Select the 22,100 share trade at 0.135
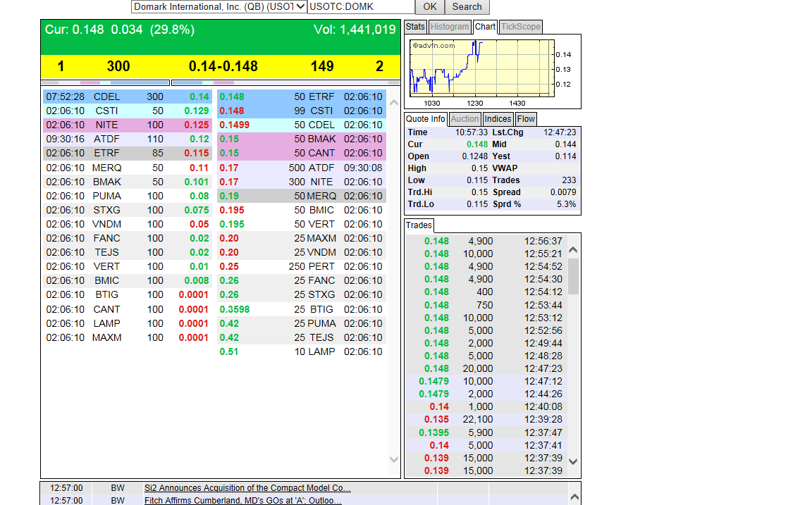Viewport: 812px width, 505px height. pyautogui.click(x=486, y=419)
